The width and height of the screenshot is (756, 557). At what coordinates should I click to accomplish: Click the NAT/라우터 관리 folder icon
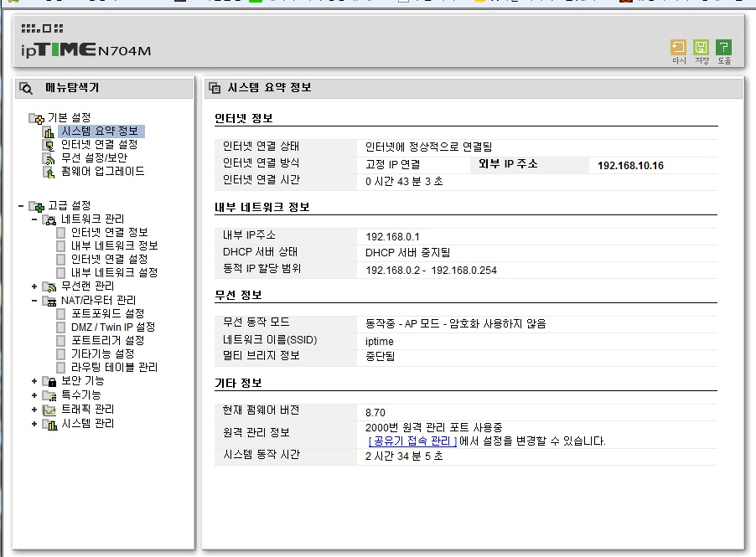pos(49,302)
